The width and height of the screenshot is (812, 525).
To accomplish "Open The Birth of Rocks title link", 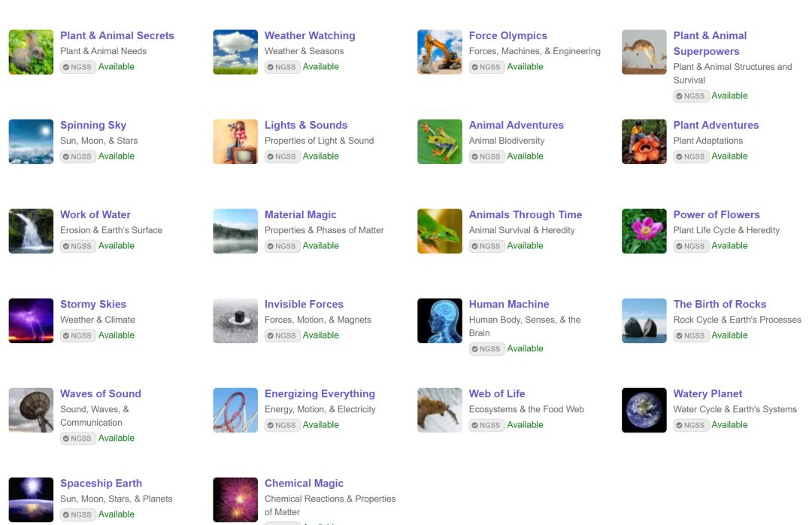I will [x=720, y=305].
